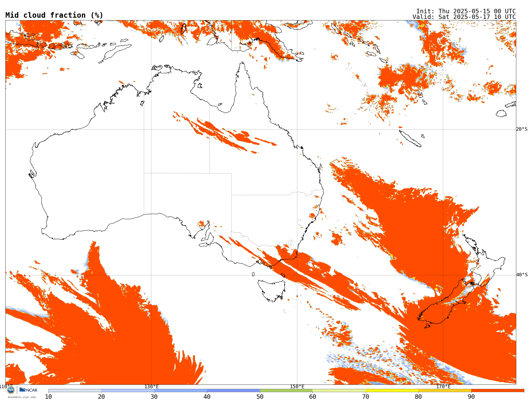This screenshot has height=400, width=532.
Task: Click the 130°E longitude label
Action: pyautogui.click(x=151, y=386)
